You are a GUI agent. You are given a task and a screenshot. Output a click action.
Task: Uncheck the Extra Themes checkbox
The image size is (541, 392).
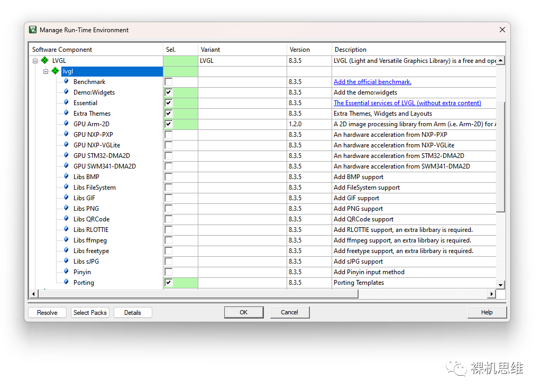pos(168,114)
